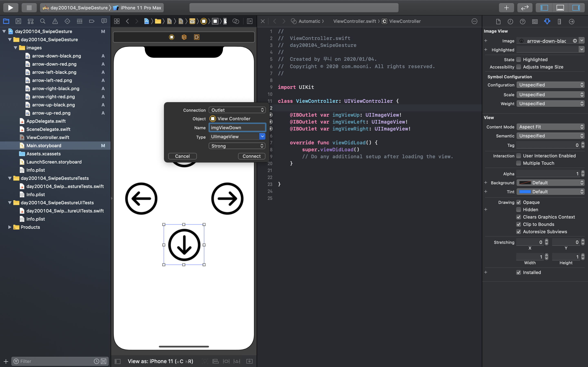Click the Automatic editor mode breadcrumb

(309, 21)
